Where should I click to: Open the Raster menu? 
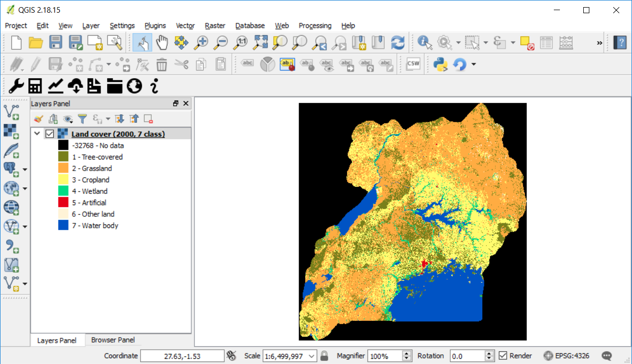click(x=215, y=25)
